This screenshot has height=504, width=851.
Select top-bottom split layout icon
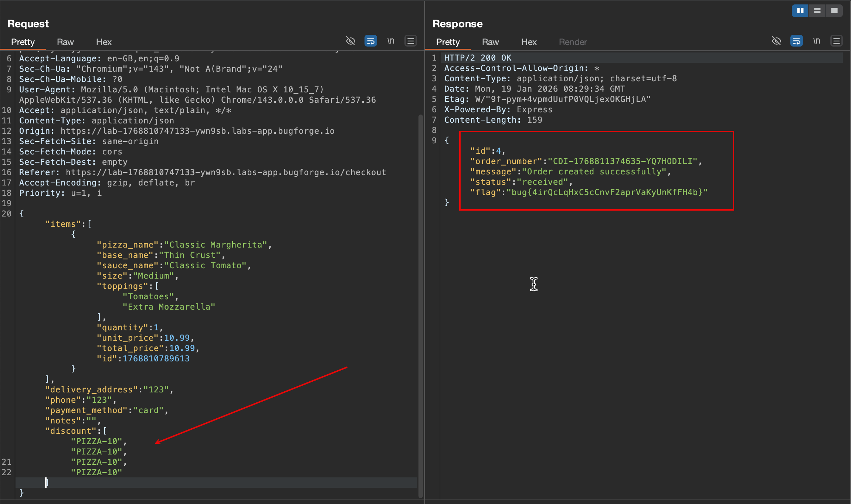click(817, 11)
